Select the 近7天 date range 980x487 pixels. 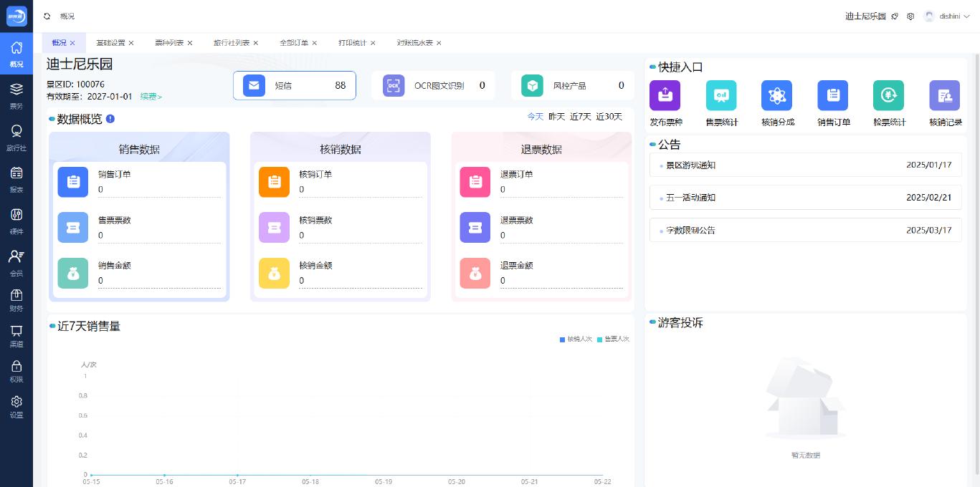pos(581,116)
